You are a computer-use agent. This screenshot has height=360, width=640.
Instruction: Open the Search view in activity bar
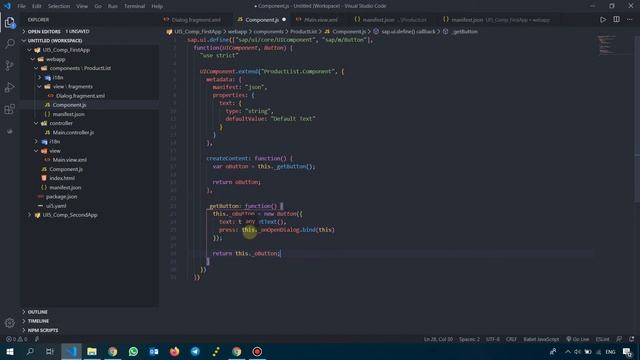point(10,44)
